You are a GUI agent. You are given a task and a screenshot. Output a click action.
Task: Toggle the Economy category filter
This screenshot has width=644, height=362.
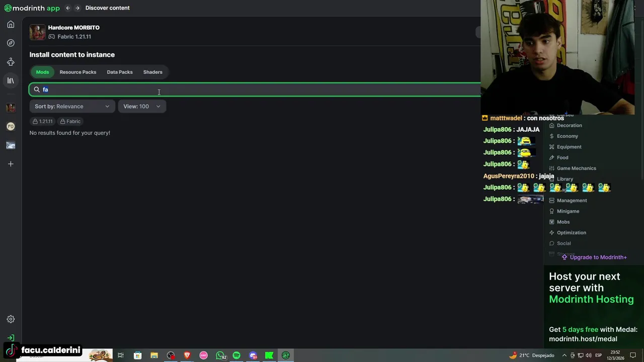tap(563, 136)
